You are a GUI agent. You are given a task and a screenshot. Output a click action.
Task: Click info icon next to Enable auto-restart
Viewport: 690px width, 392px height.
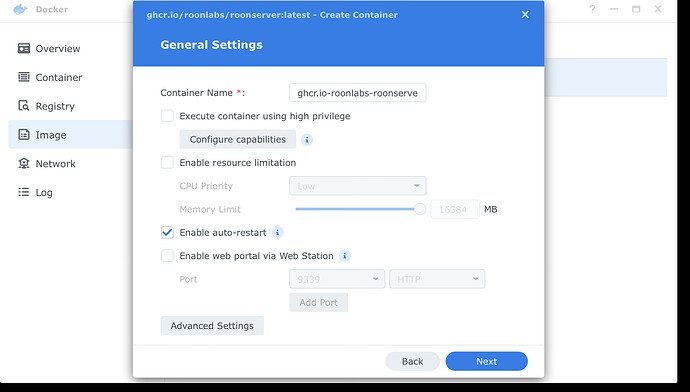277,232
